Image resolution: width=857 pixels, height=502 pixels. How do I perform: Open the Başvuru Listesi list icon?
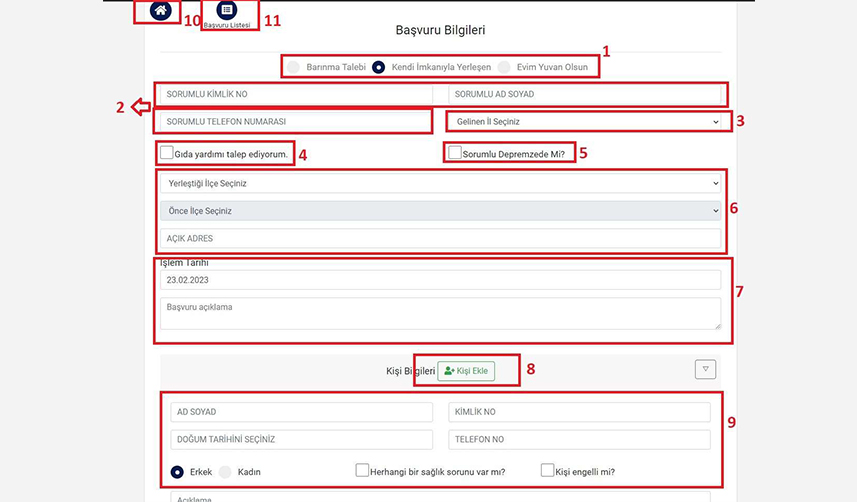coord(228,10)
